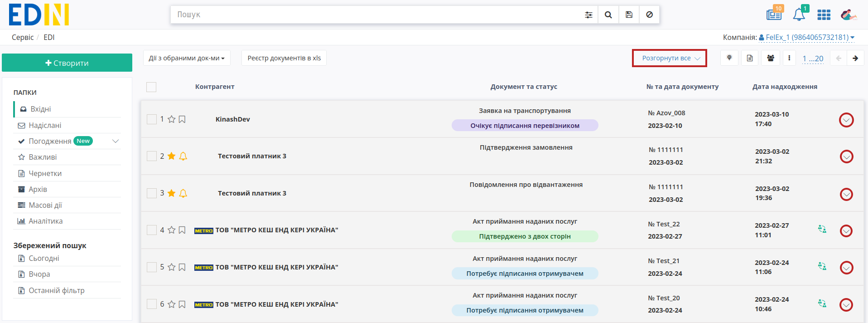Expand row Test_20 details
This screenshot has width=868, height=323.
(x=846, y=305)
